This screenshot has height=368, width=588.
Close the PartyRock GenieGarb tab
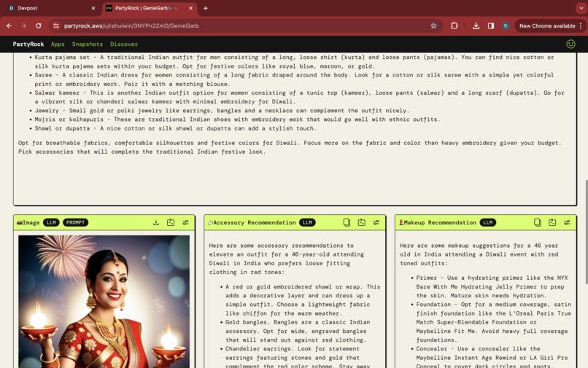click(x=190, y=8)
